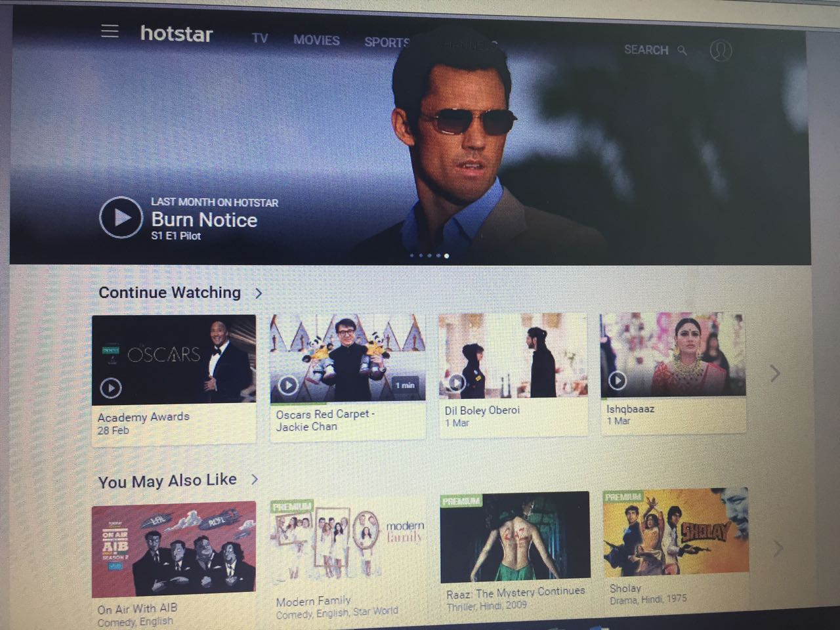The height and width of the screenshot is (630, 840).
Task: Play Oscars Red Carpet Jackie Chan clip icon
Action: pyautogui.click(x=287, y=385)
